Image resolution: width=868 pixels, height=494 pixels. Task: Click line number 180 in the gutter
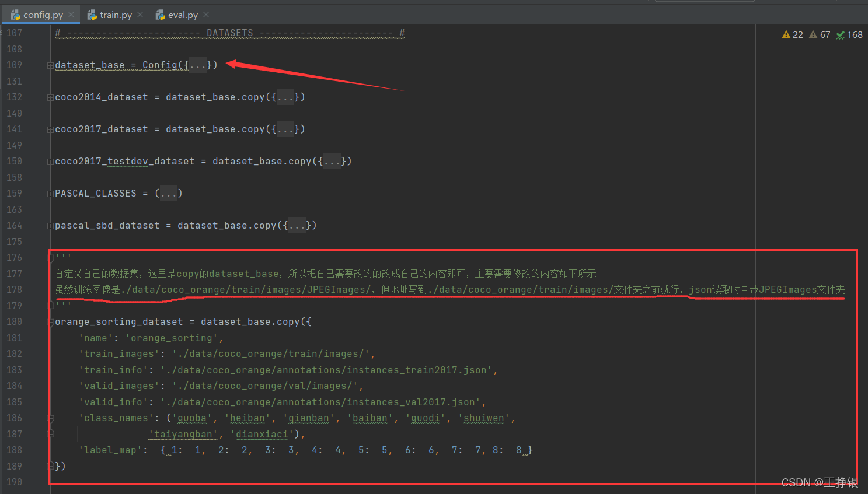(x=14, y=322)
